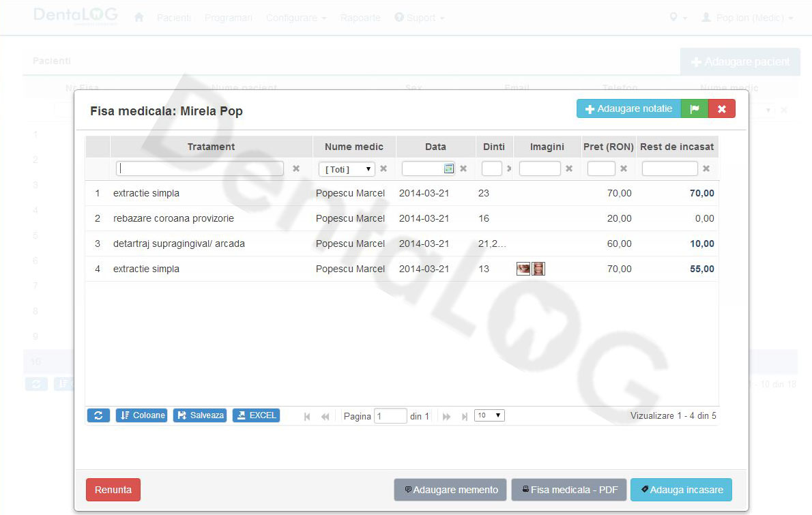This screenshot has width=812, height=515.
Task: Click Adaugare notatie button
Action: [x=628, y=108]
